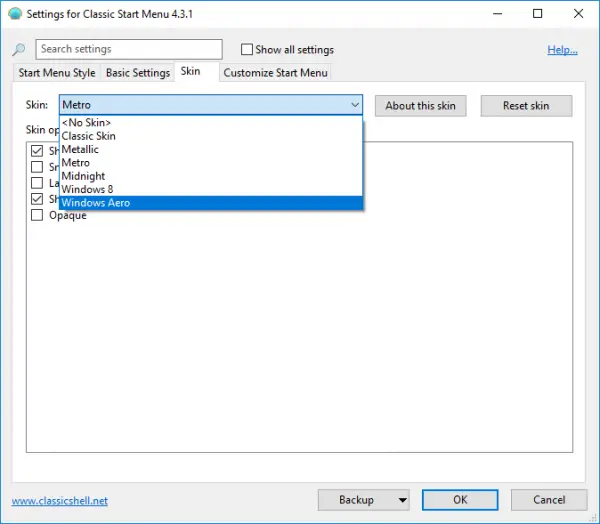Click the About this skin button
Screen dimensions: 600x524
[x=421, y=106]
